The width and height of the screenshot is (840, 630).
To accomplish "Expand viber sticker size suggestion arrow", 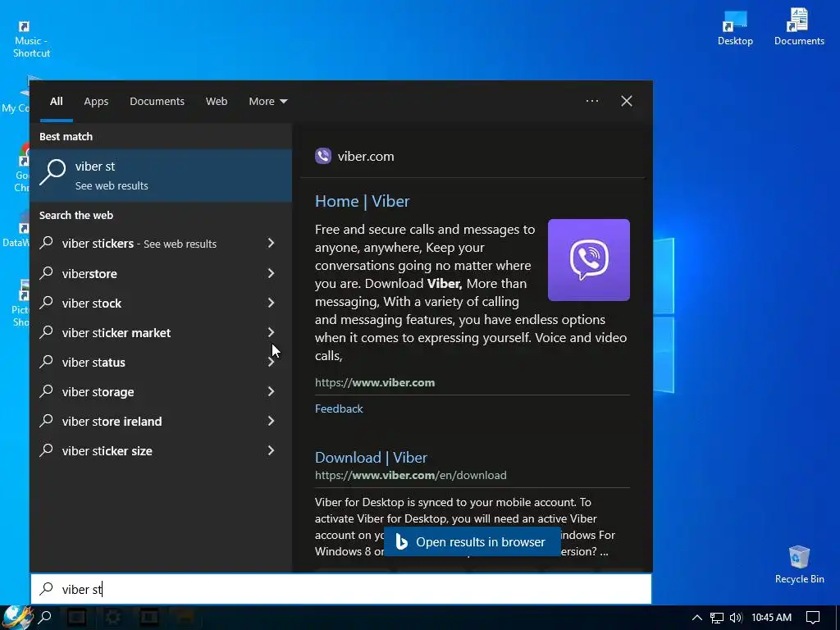I will [x=271, y=450].
